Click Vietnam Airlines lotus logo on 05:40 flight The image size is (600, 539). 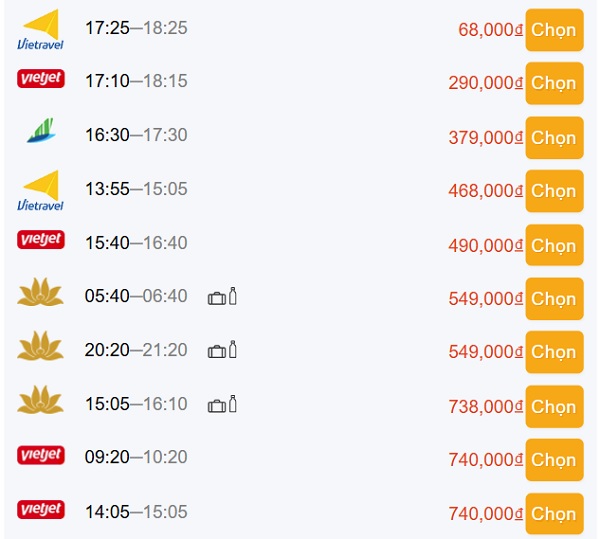coord(40,292)
